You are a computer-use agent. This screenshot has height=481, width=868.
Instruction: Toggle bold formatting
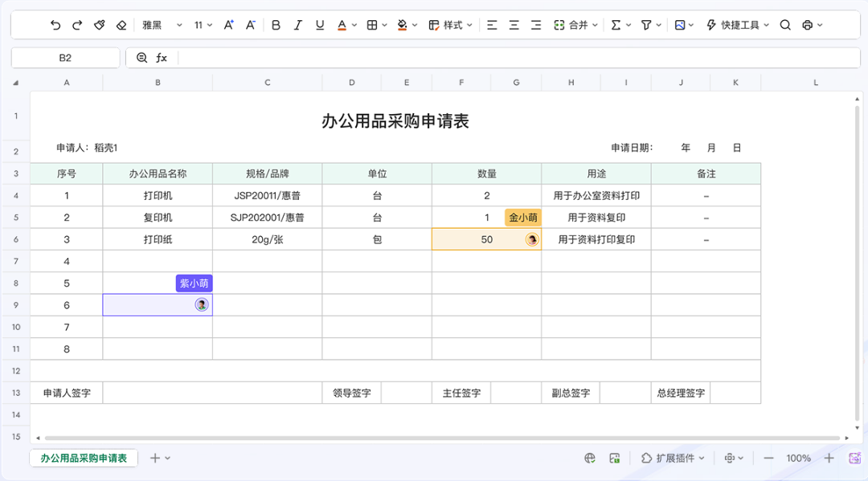[x=276, y=25]
